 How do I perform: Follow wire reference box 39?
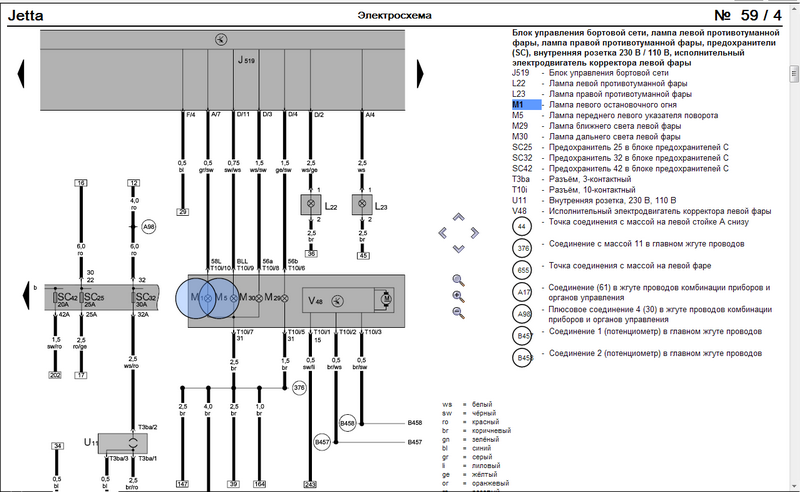click(233, 484)
